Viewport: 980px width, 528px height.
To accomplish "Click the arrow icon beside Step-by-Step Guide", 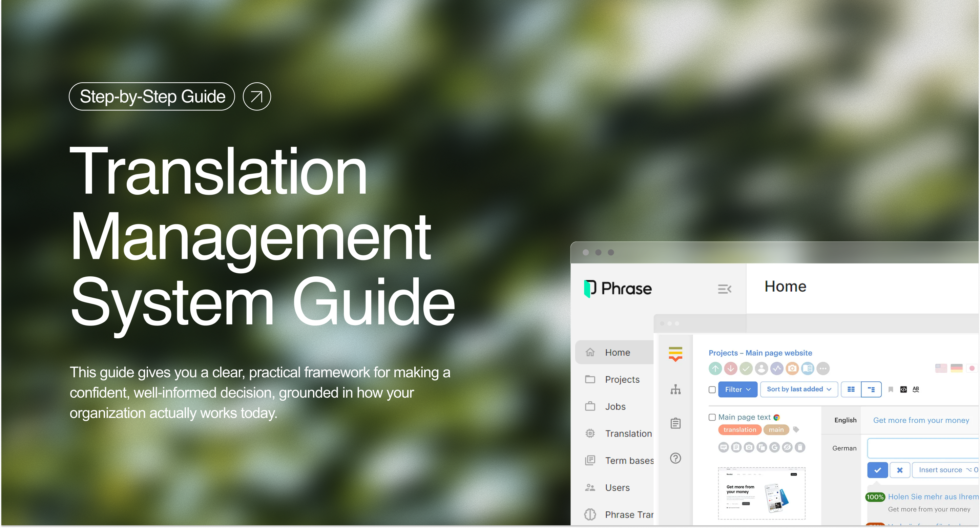I will 257,97.
